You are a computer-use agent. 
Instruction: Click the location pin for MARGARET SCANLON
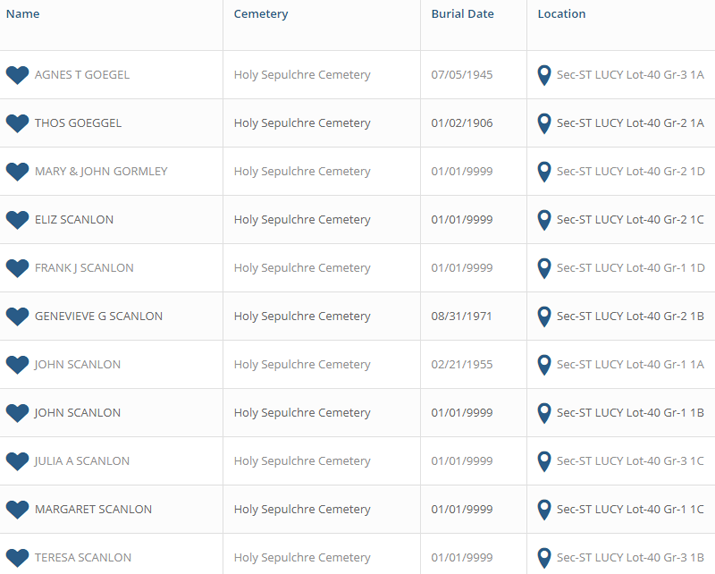click(544, 510)
